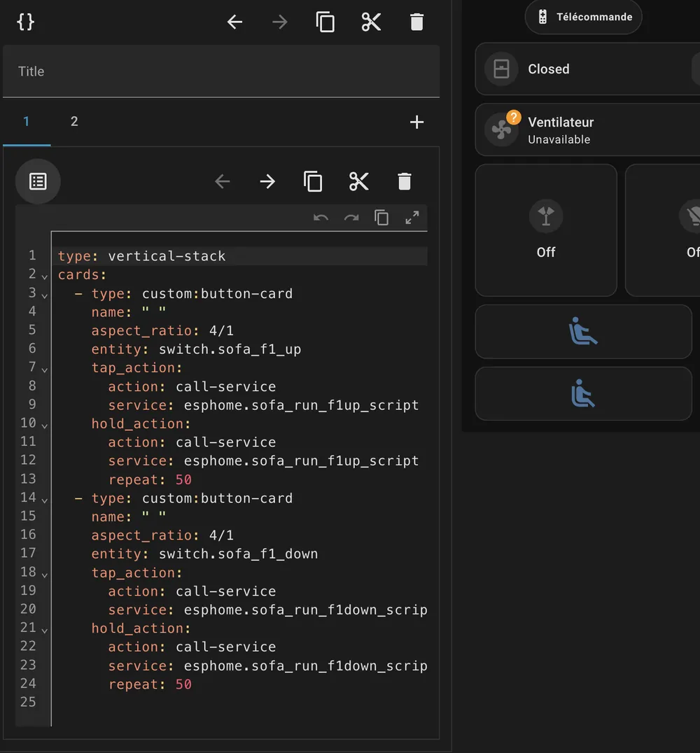Image resolution: width=700 pixels, height=753 pixels.
Task: Collapse hold_action fold at line 21
Action: coord(44,631)
